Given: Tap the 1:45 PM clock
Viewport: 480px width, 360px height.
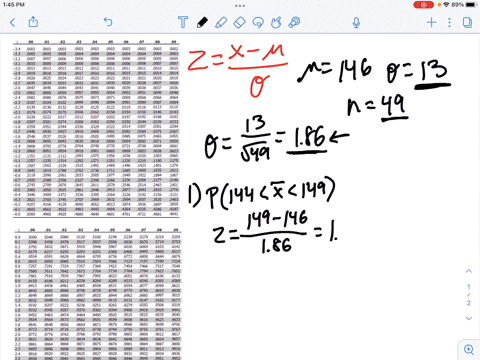Looking at the screenshot, I should [14, 5].
